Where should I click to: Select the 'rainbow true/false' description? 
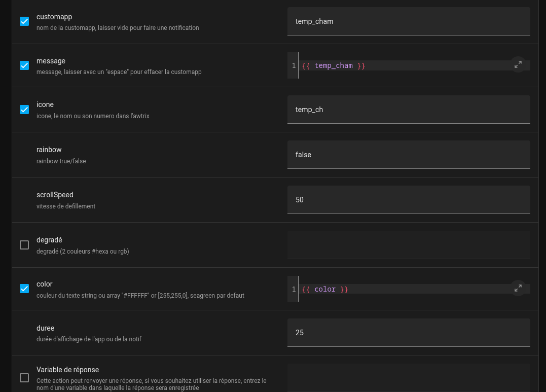(x=61, y=161)
